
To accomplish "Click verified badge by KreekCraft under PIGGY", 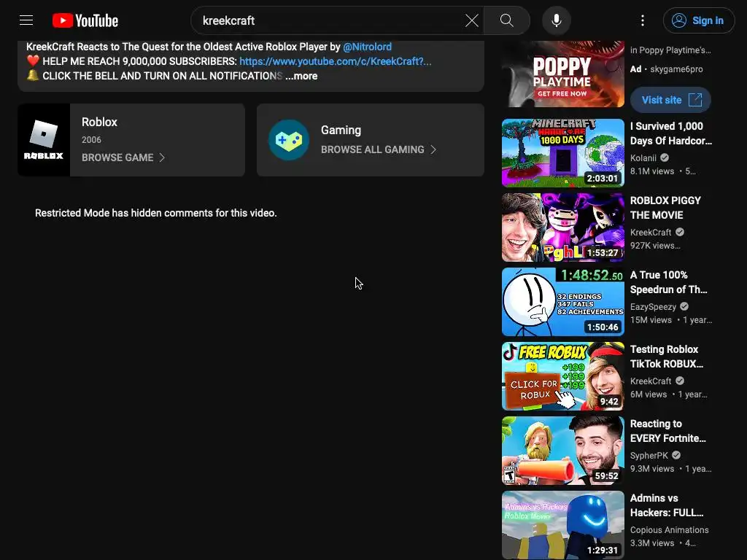I will click(x=680, y=232).
